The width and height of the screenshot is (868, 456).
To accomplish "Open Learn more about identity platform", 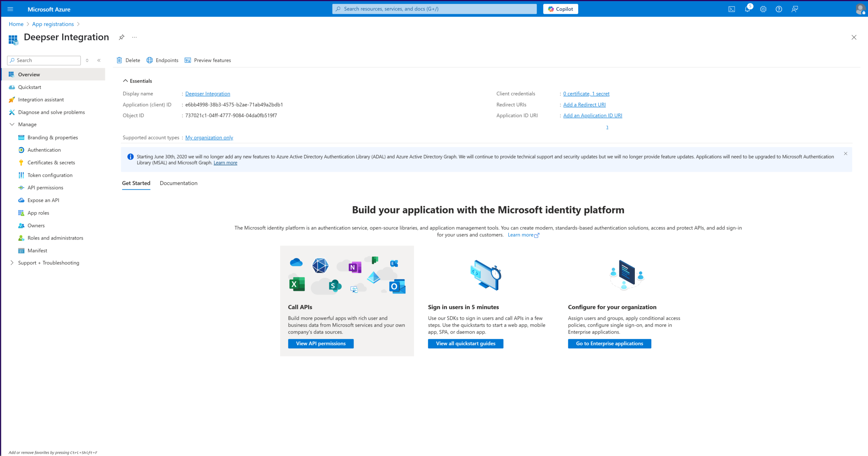I will pos(523,235).
